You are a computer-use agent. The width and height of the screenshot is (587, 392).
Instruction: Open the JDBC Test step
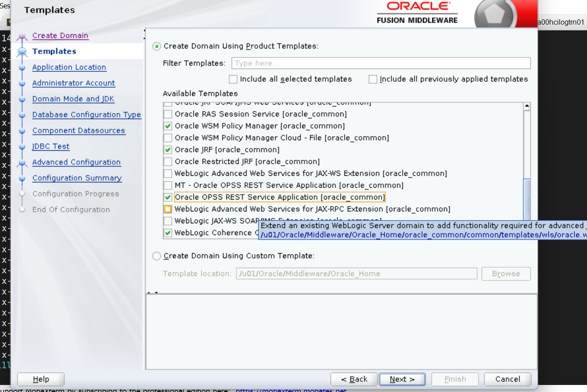51,146
